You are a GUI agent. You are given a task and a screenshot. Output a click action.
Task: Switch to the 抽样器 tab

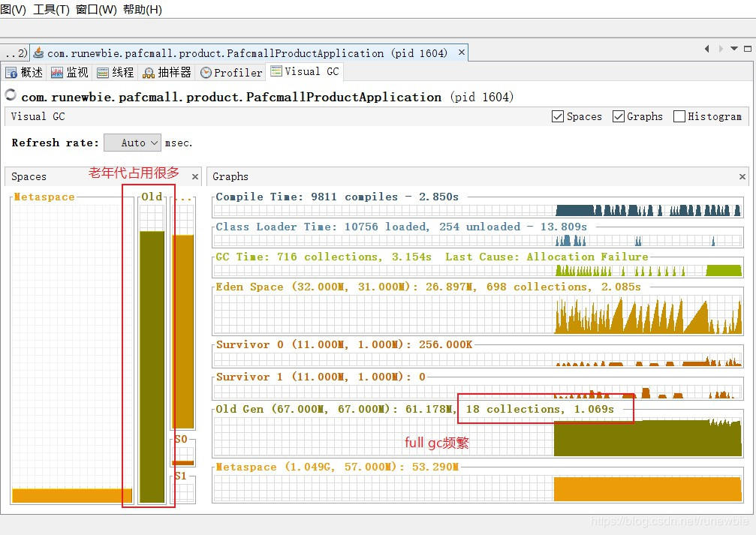point(167,72)
